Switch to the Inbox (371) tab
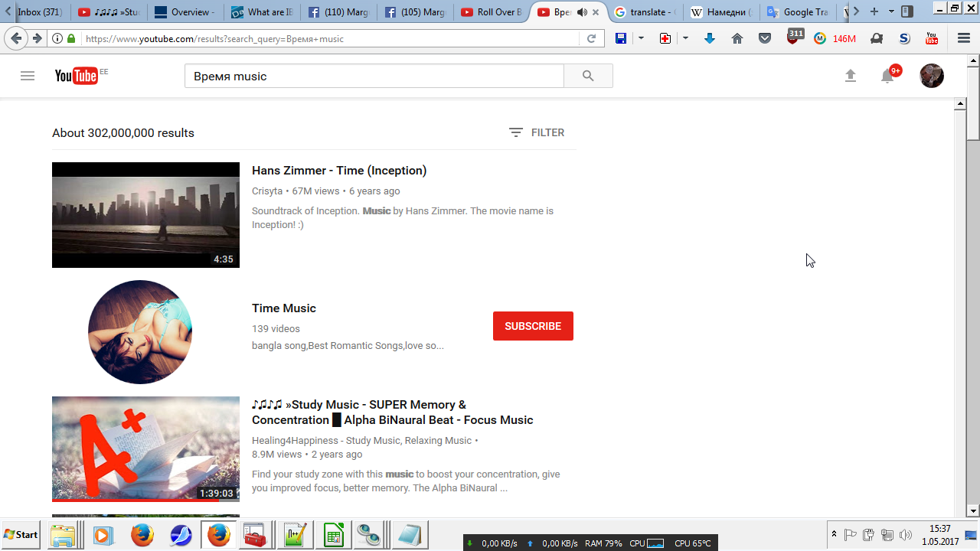The image size is (980, 551). [x=40, y=12]
